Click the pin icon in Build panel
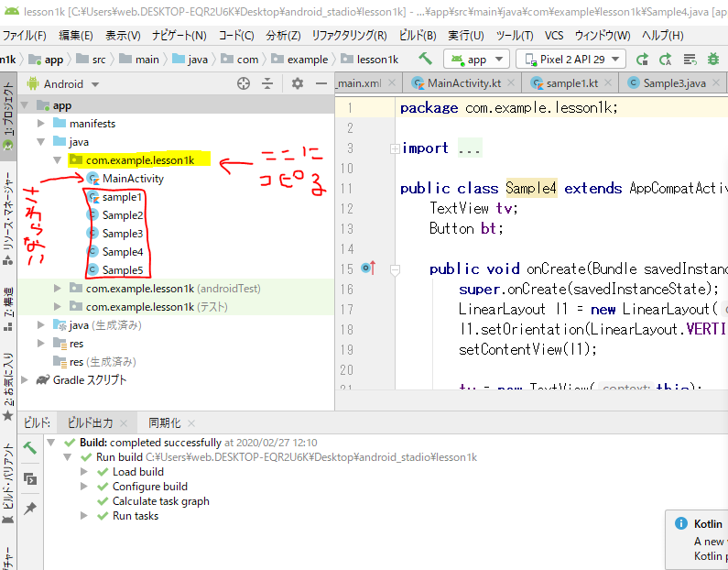This screenshot has width=728, height=570. pyautogui.click(x=30, y=509)
